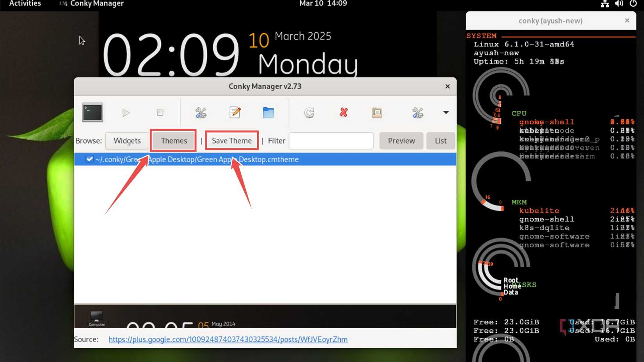Click inside the Filter input field
Image resolution: width=644 pixels, height=362 pixels.
[x=331, y=141]
